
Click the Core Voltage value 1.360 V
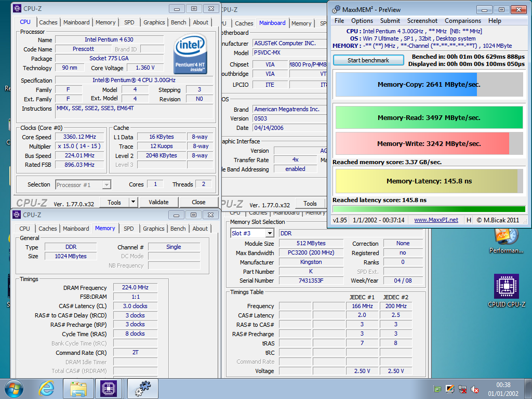point(145,68)
